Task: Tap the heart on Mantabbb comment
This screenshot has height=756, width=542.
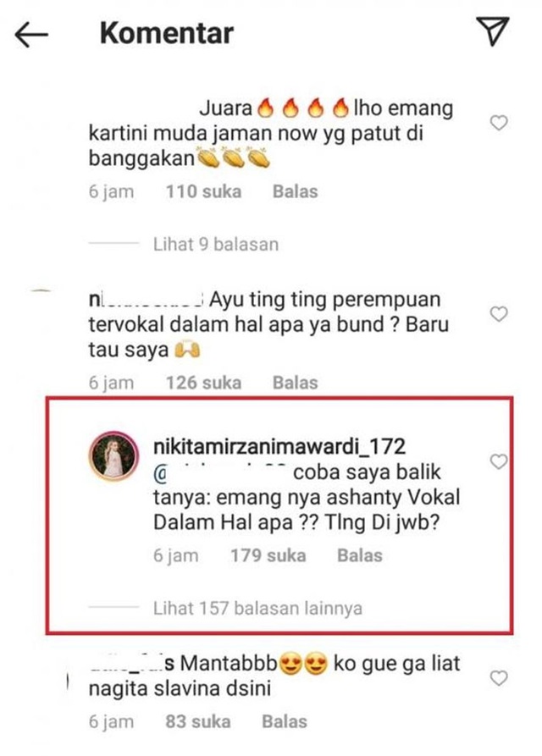Action: (x=499, y=678)
